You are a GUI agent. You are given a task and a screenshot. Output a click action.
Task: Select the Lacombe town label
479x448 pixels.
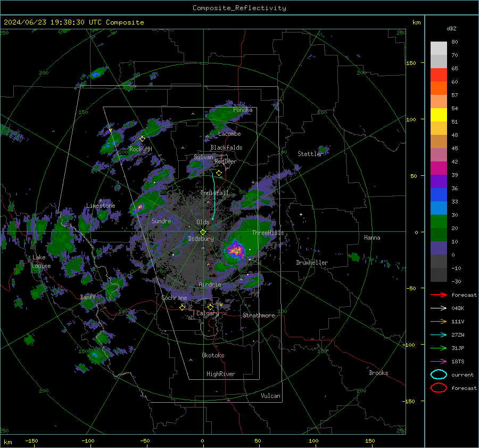[229, 134]
